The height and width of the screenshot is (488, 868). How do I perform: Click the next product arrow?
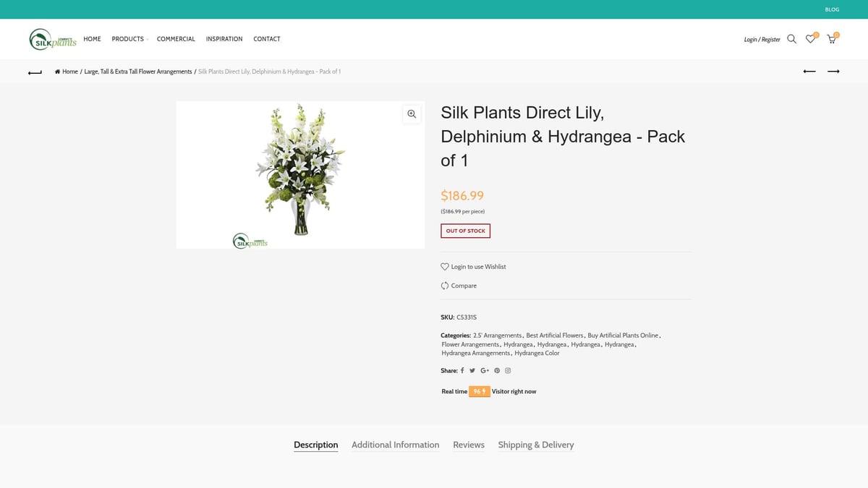(x=833, y=71)
